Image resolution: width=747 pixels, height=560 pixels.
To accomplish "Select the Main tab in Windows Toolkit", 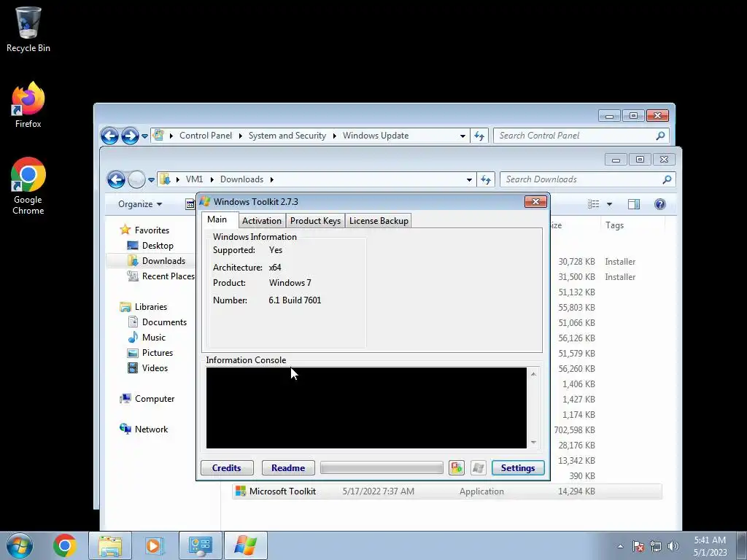I will coord(217,219).
